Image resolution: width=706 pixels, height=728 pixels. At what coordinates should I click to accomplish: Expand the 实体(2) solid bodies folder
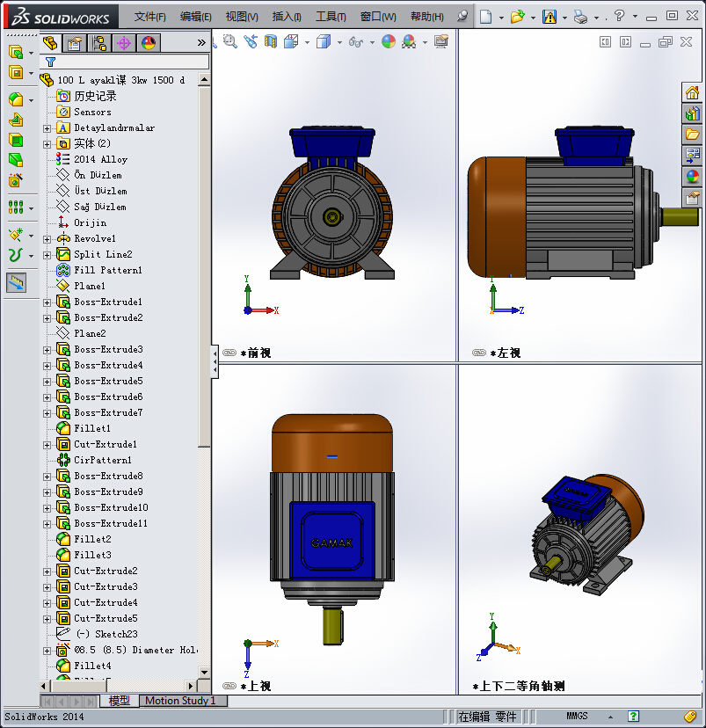coord(47,144)
